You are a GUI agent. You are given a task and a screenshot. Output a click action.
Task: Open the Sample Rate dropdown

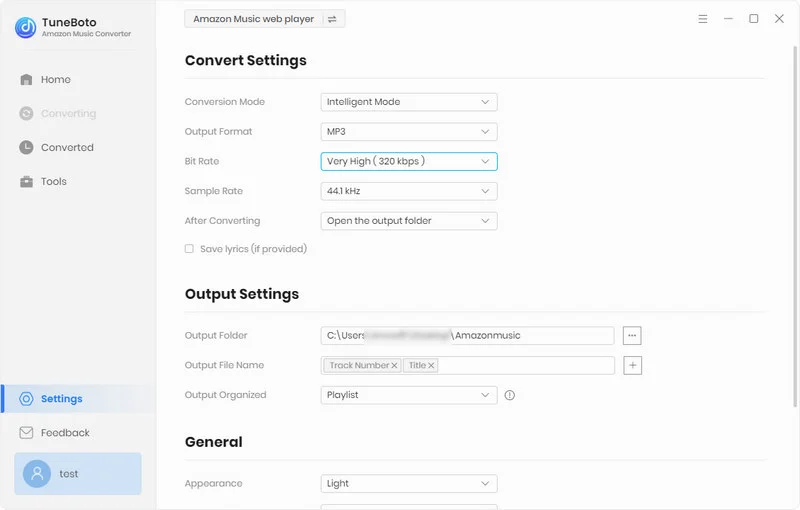[409, 191]
